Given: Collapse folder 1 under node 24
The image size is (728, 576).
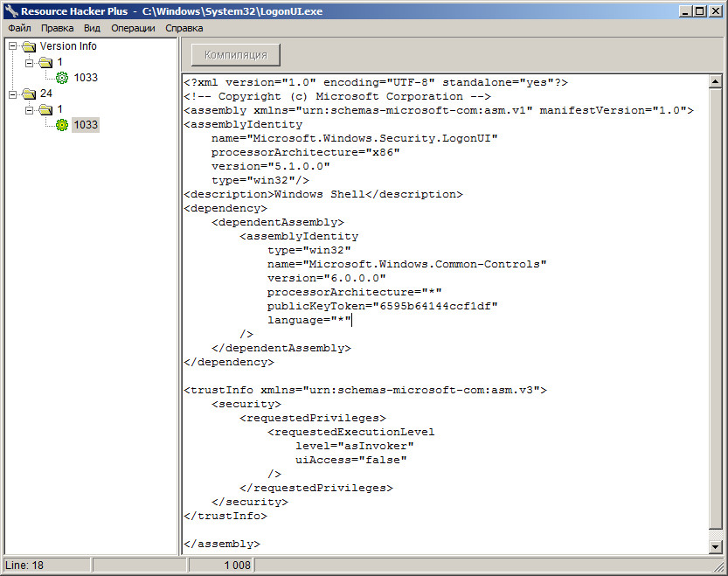Looking at the screenshot, I should [30, 109].
